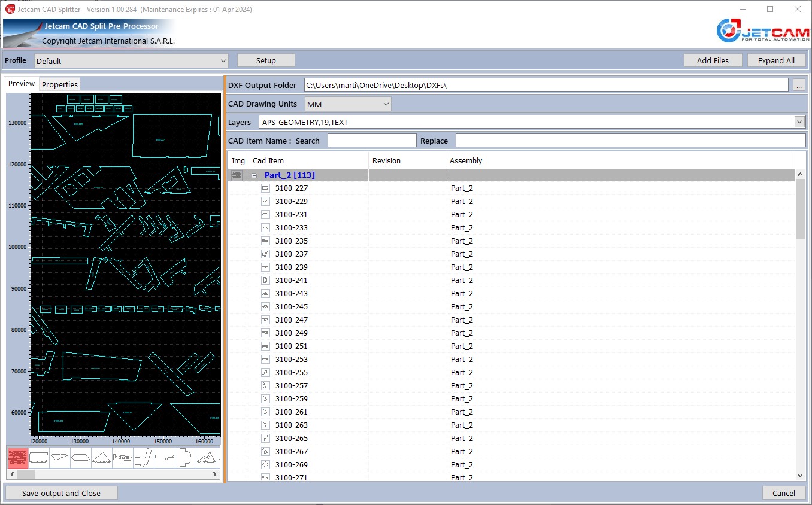Click the img icon of row 3100-247

point(265,320)
